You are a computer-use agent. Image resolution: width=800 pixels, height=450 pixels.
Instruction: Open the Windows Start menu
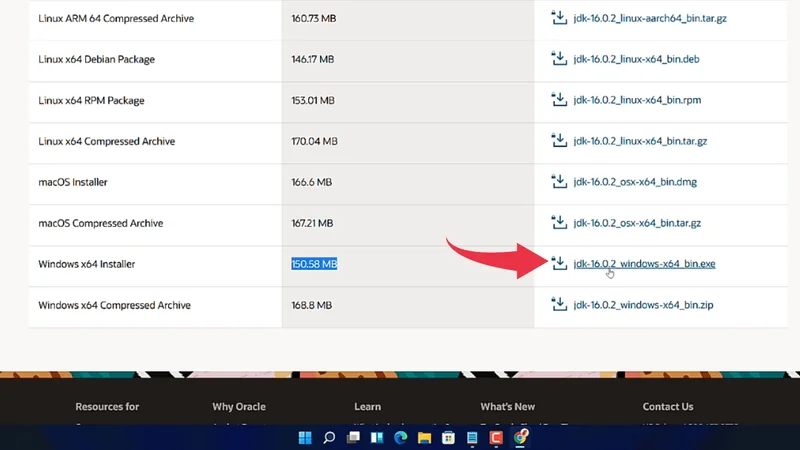[305, 438]
